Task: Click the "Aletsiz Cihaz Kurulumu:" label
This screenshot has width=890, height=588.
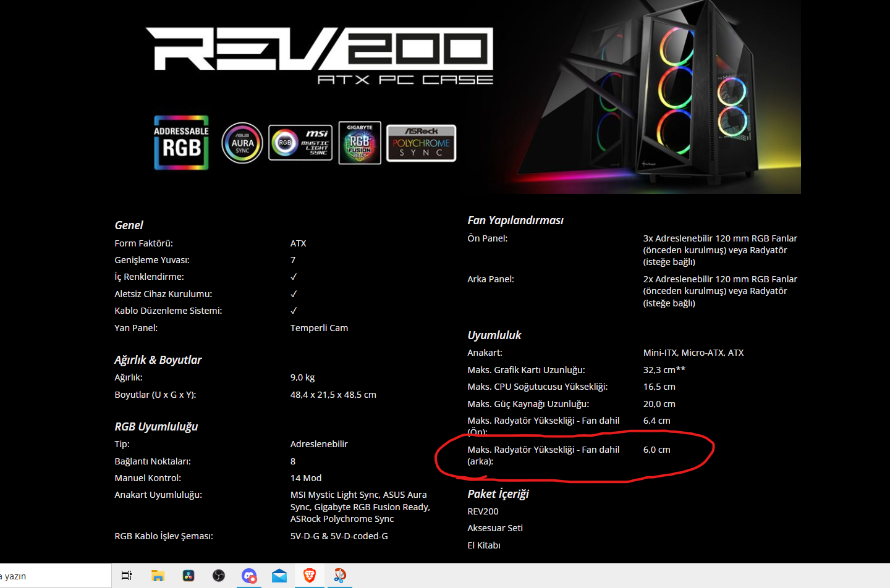Action: (x=163, y=294)
